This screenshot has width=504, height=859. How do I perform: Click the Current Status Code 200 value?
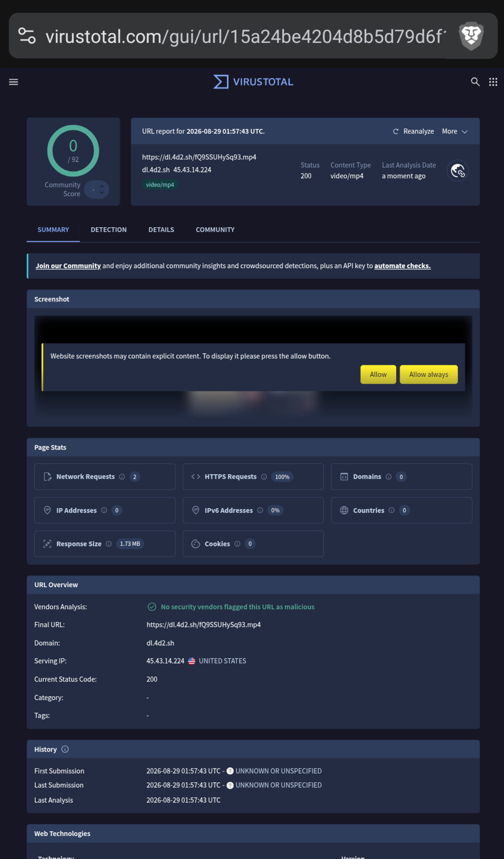[x=152, y=680]
